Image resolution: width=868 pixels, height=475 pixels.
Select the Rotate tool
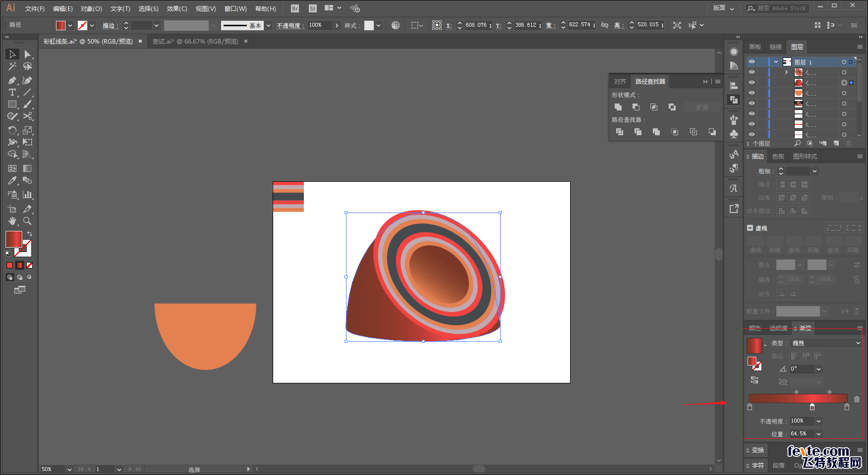[12, 130]
